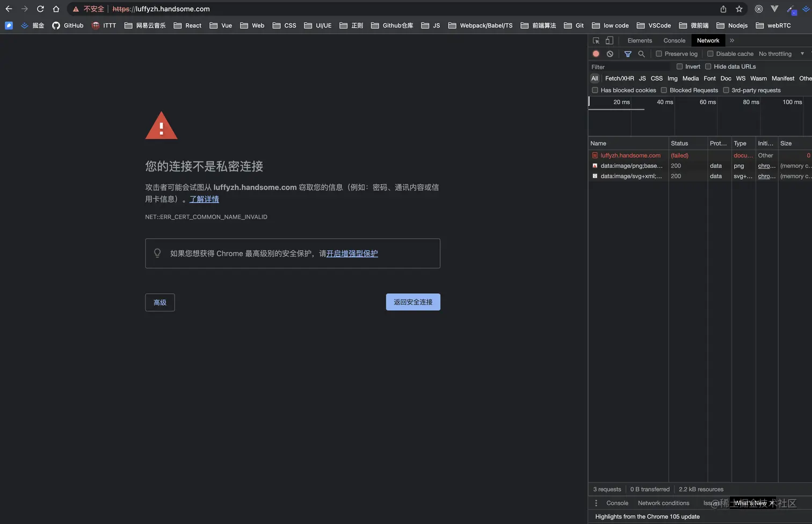Viewport: 812px width, 524px height.
Task: Clear the network log
Action: [610, 54]
